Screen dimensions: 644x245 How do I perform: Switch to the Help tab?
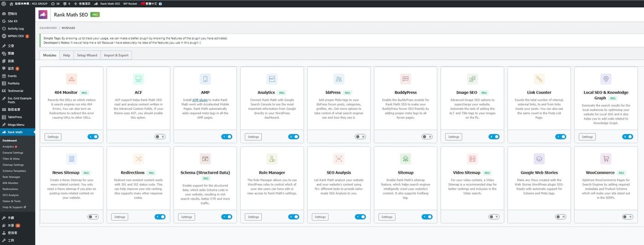pyautogui.click(x=66, y=55)
